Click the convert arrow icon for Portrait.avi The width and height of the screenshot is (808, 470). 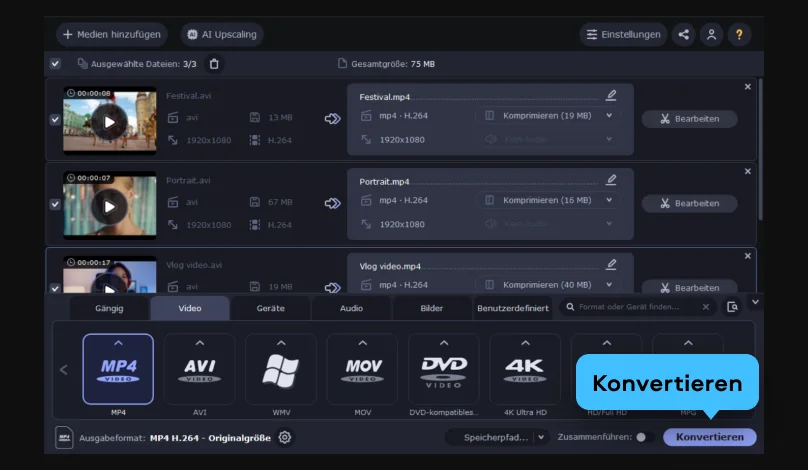tap(332, 203)
